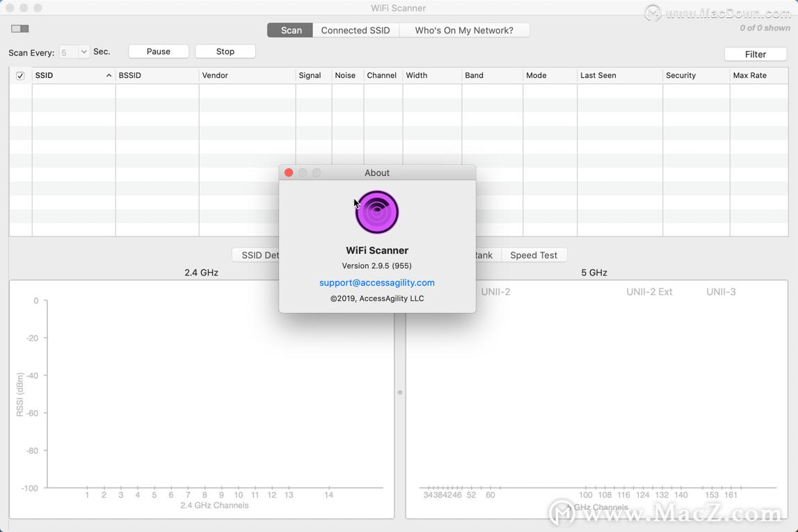Click the Pause button
Viewport: 798px width, 532px height.
[158, 51]
